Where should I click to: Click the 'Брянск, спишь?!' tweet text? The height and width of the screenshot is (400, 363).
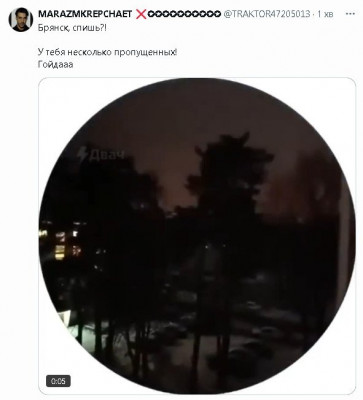pos(73,27)
